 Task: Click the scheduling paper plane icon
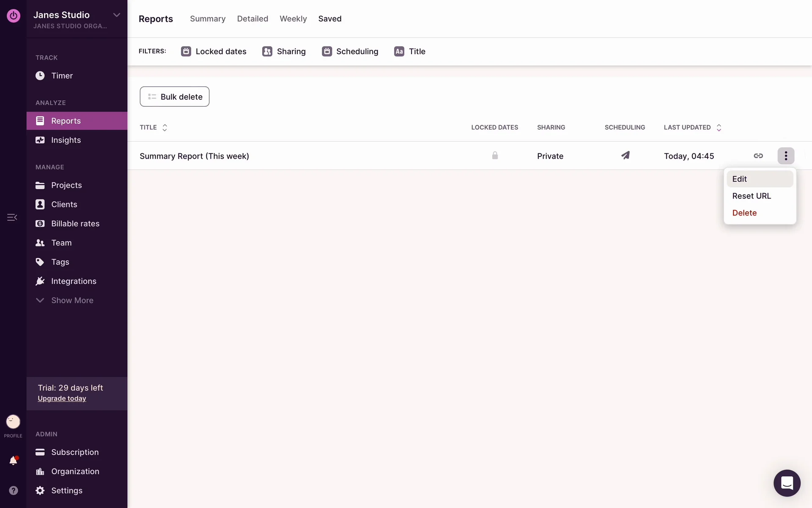click(625, 155)
